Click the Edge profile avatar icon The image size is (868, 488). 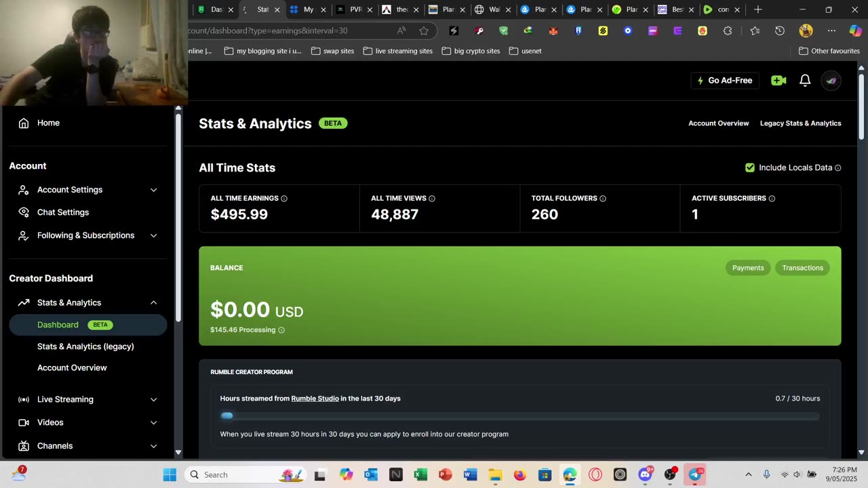pyautogui.click(x=806, y=30)
